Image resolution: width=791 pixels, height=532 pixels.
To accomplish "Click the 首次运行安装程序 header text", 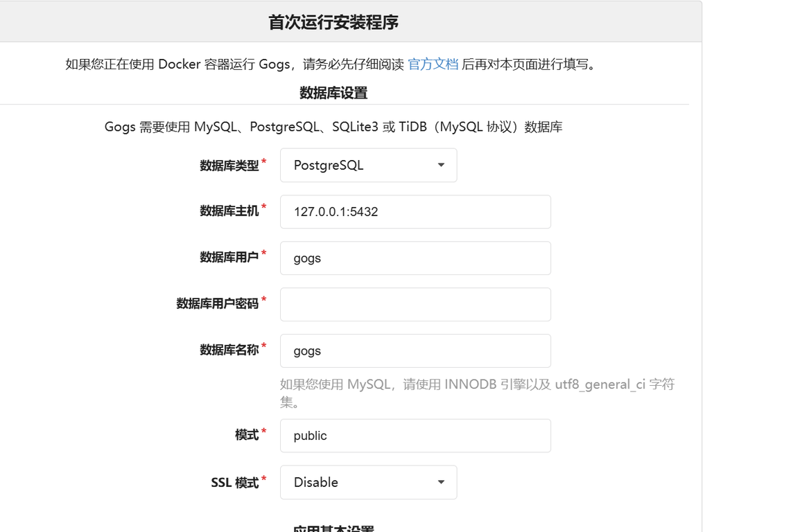I will click(x=333, y=22).
